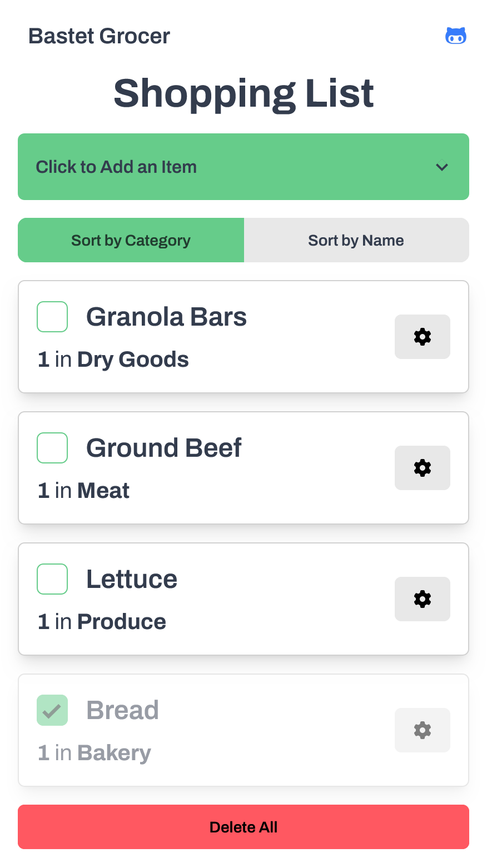The width and height of the screenshot is (487, 868).
Task: Tick the Ground Beef checkbox
Action: [x=52, y=448]
